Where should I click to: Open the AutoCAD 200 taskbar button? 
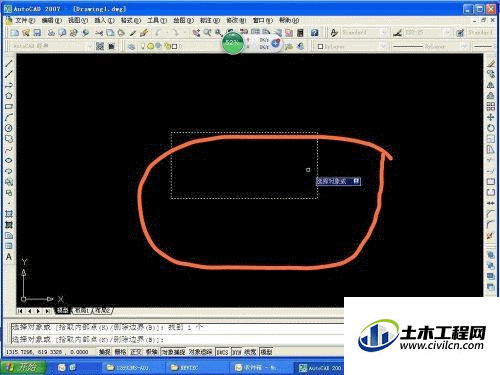click(319, 368)
